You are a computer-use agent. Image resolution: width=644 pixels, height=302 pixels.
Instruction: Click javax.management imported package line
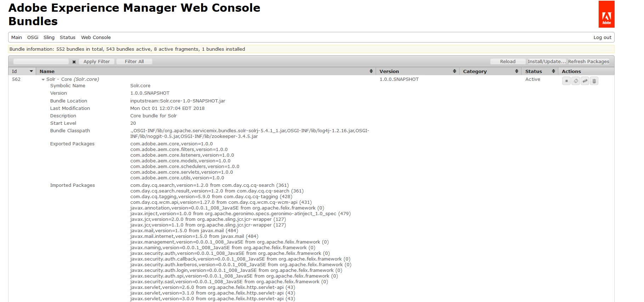coord(229,242)
